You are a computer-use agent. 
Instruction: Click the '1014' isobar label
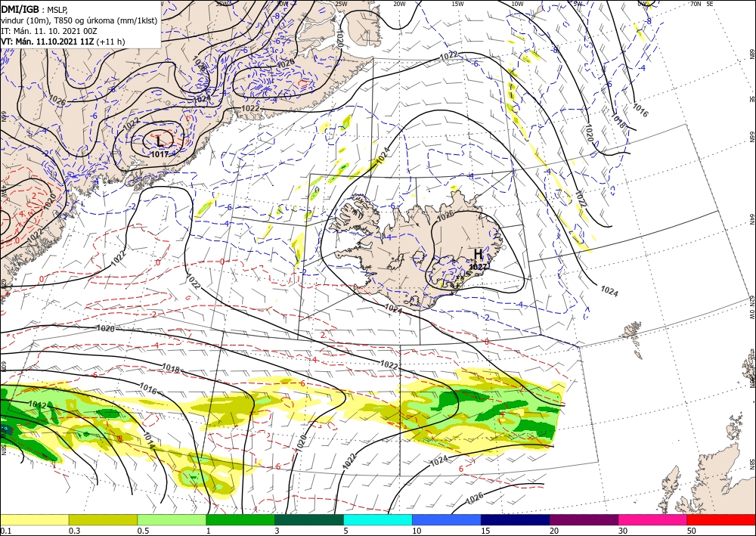tap(148, 441)
